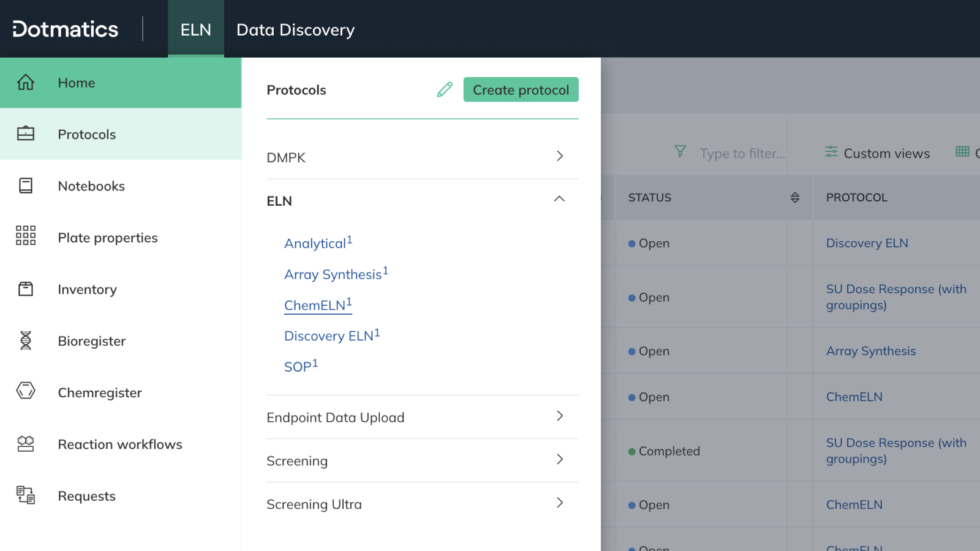Click the Home house icon
The image size is (980, 551).
(26, 82)
